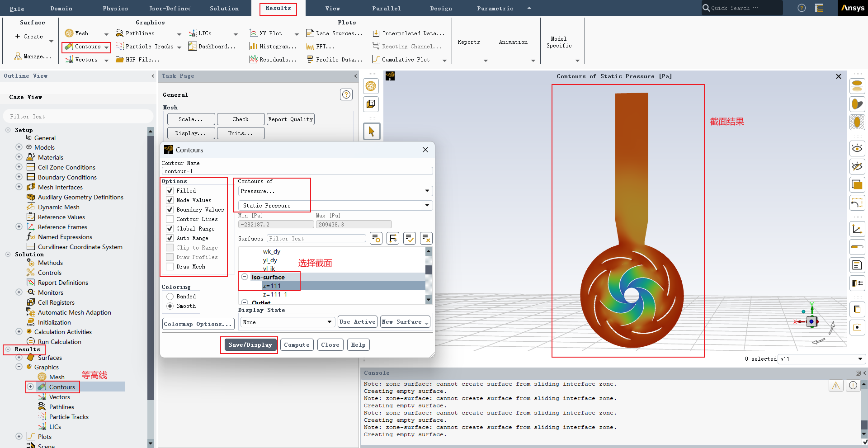The image size is (868, 448).
Task: Click the layout swap panel icon
Action: click(x=857, y=283)
